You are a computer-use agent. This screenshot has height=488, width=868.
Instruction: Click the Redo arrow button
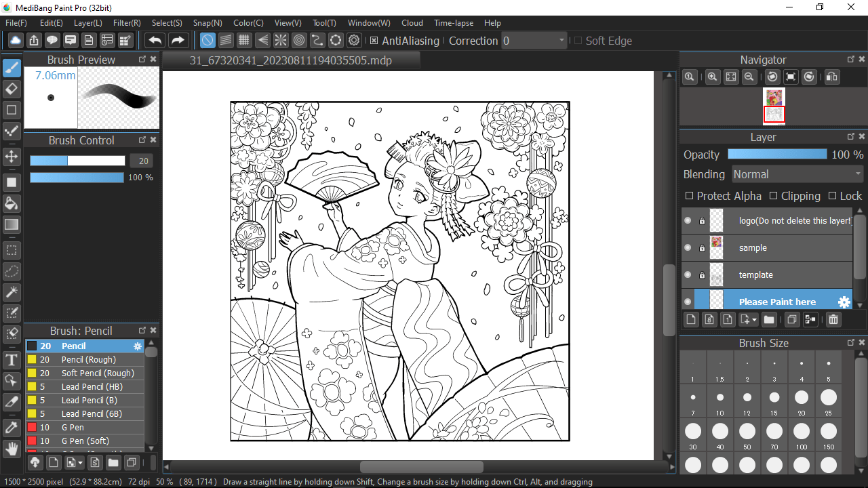pyautogui.click(x=178, y=41)
